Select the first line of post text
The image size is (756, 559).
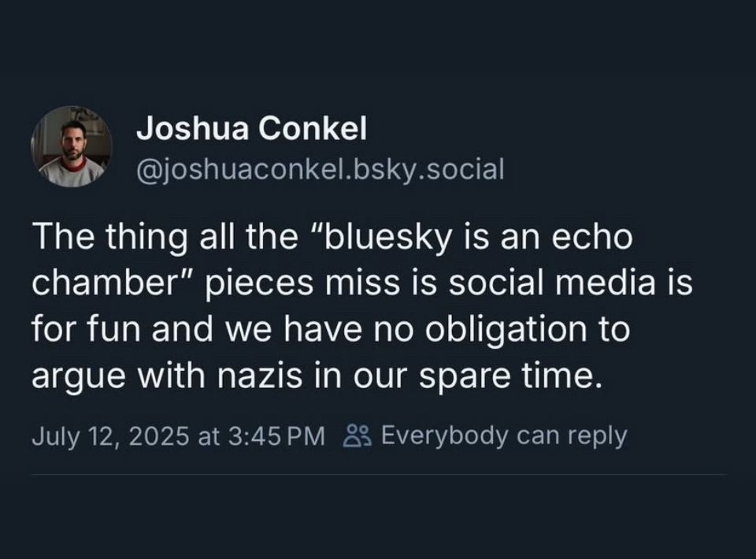(332, 238)
